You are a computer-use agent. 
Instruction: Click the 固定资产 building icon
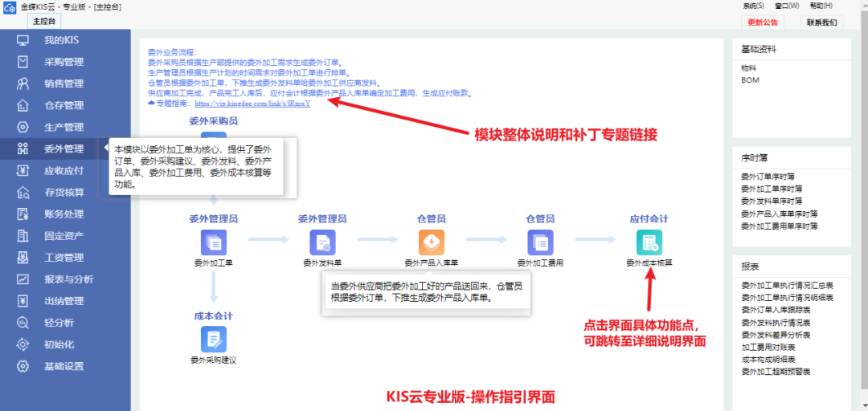point(23,236)
